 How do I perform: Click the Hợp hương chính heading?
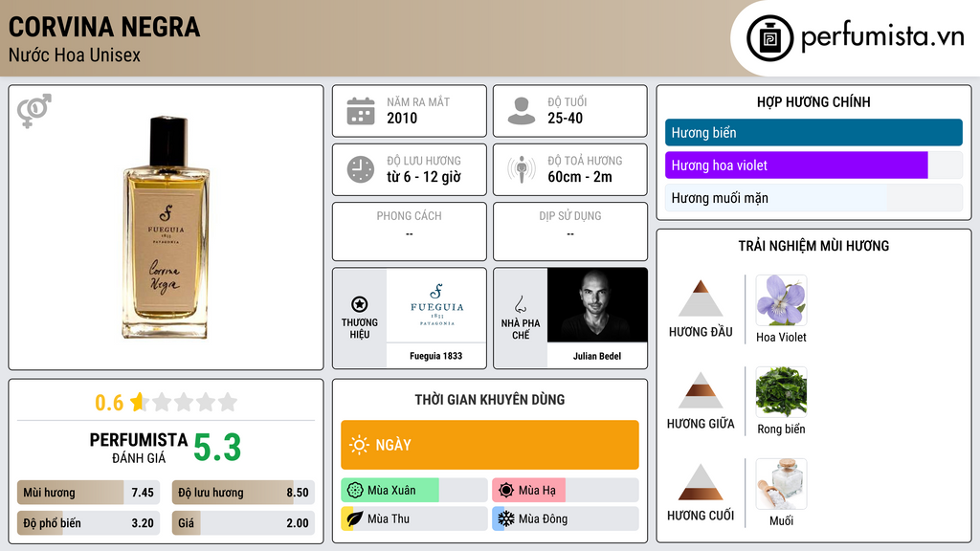(813, 101)
